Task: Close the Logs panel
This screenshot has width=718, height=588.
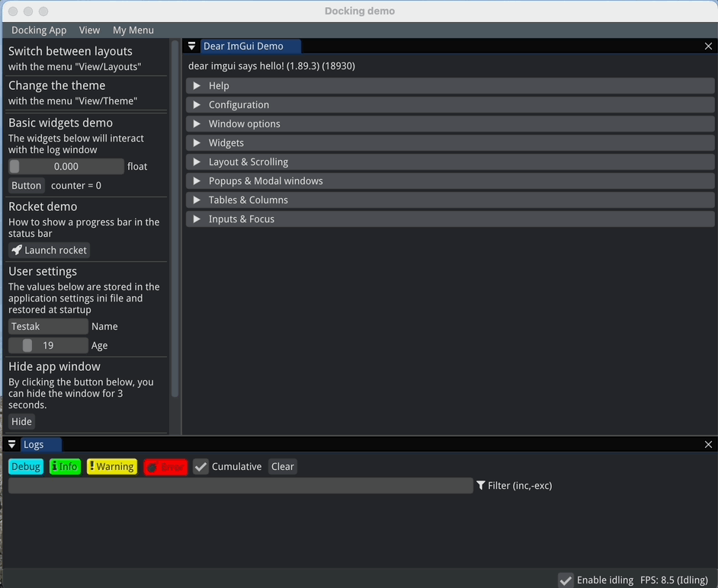Action: pos(708,444)
